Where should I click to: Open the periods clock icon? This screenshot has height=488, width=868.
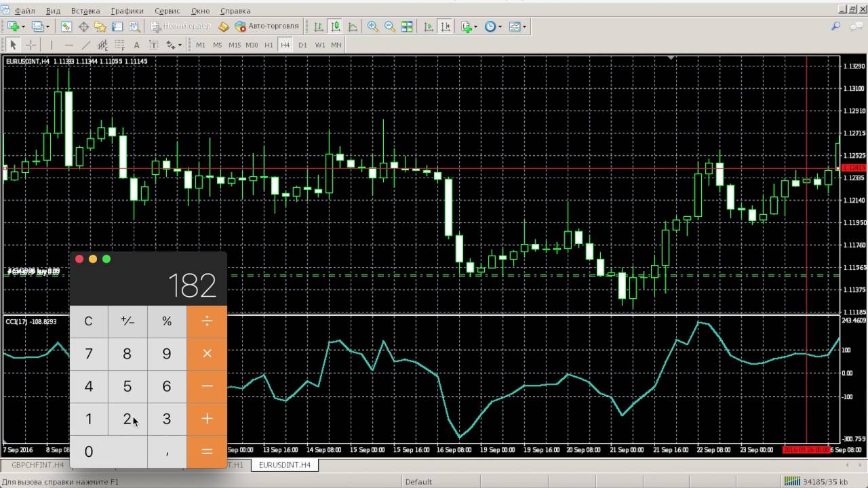490,26
